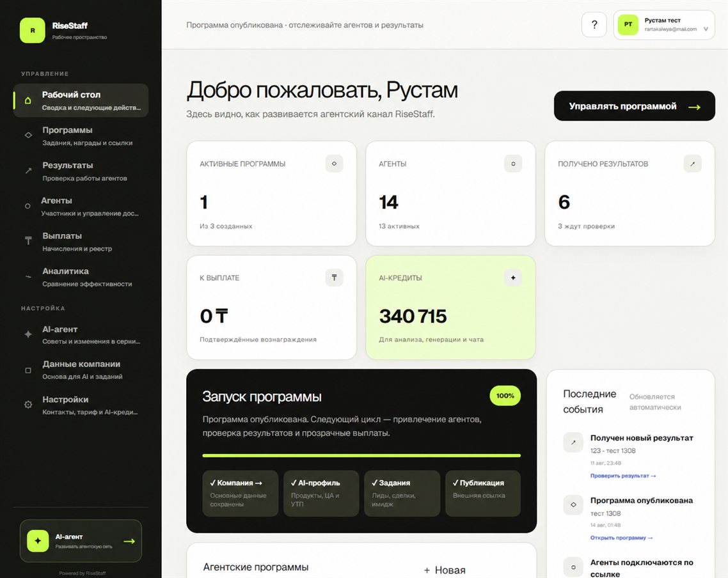
Task: Click the arrow icon on Получено результатов card
Action: [692, 163]
